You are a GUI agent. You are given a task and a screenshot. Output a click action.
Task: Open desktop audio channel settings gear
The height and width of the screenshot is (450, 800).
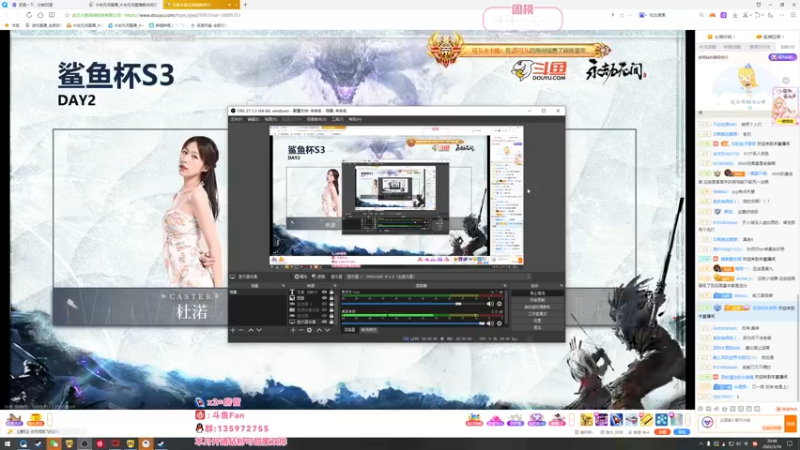click(499, 323)
